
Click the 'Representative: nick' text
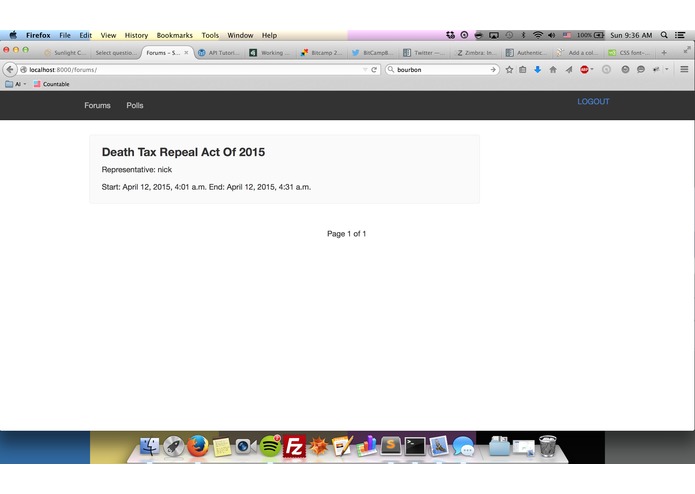pos(137,169)
